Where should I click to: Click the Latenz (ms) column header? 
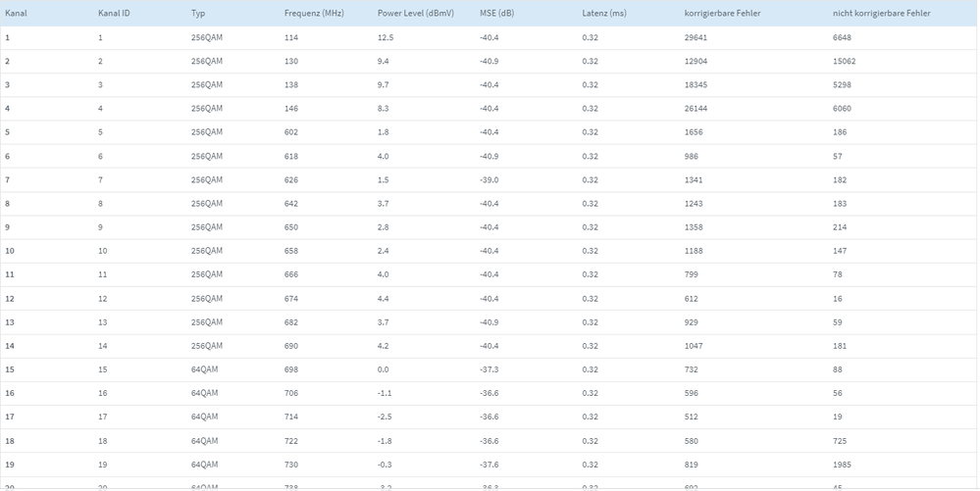[x=603, y=14]
